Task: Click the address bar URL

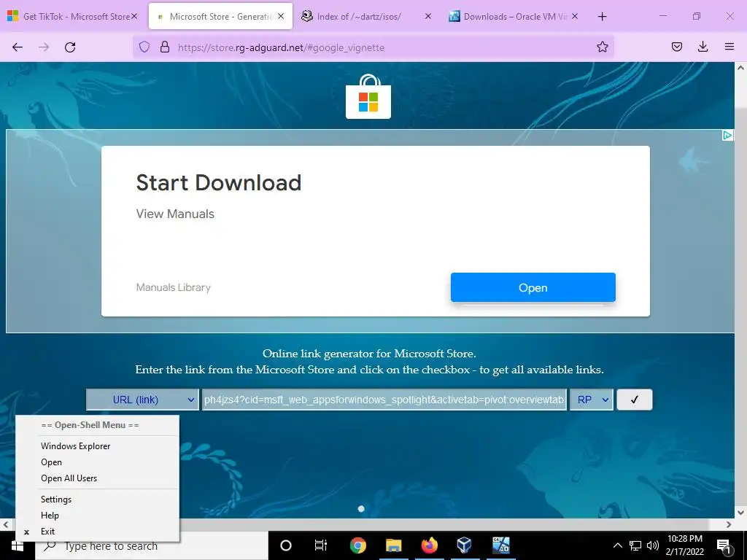Action: tap(281, 47)
